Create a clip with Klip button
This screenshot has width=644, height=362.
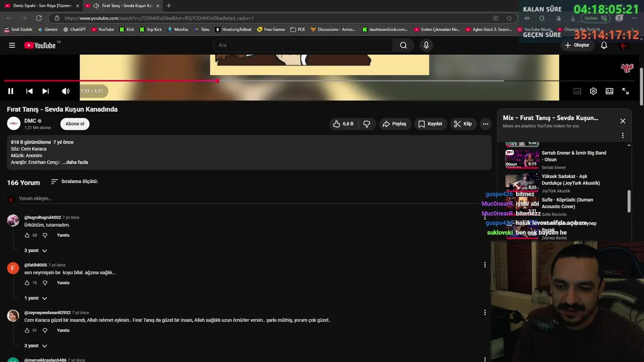click(462, 124)
